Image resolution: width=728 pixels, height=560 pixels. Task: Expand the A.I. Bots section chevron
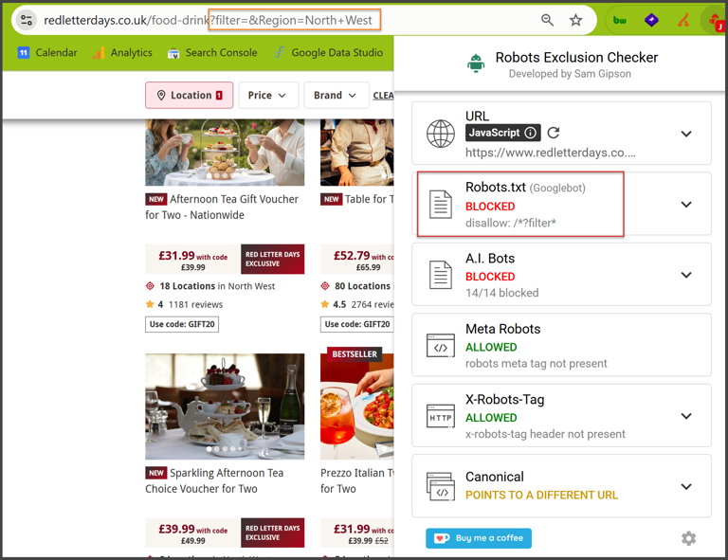[686, 275]
